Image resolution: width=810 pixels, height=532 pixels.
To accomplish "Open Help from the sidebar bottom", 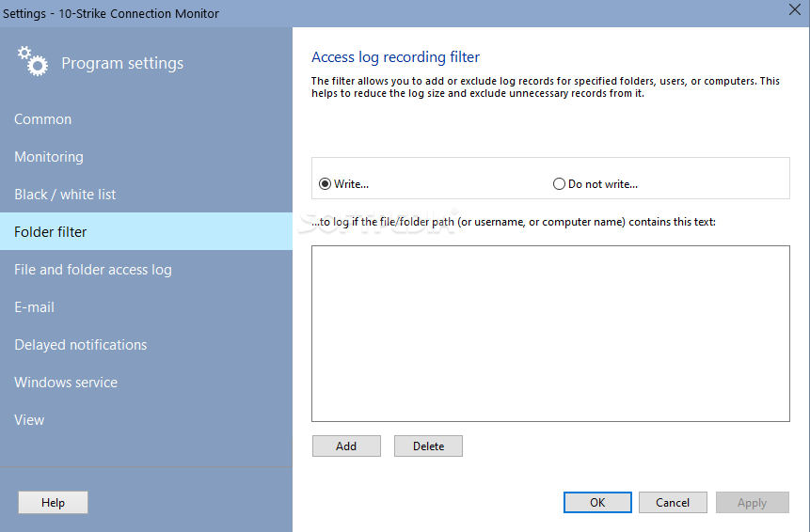I will [x=54, y=503].
